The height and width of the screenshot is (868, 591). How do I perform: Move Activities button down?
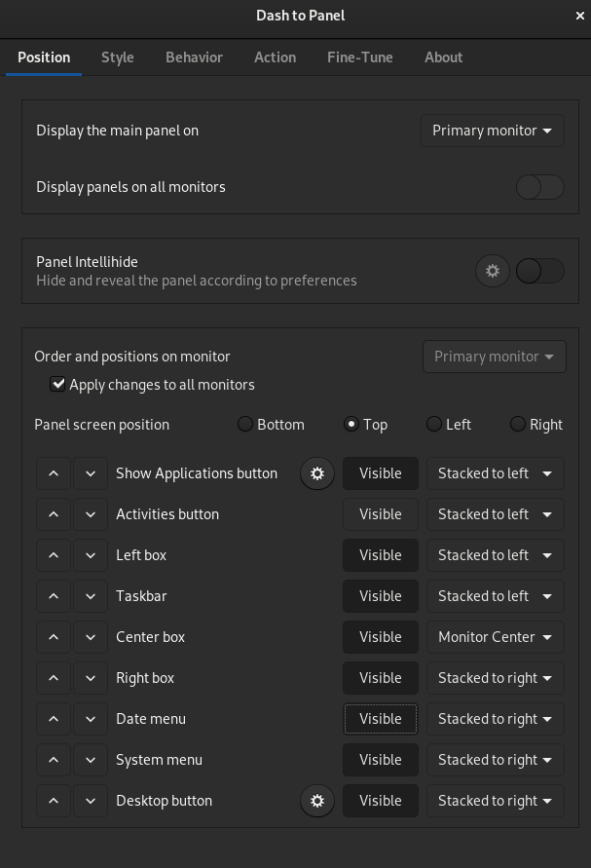91,514
